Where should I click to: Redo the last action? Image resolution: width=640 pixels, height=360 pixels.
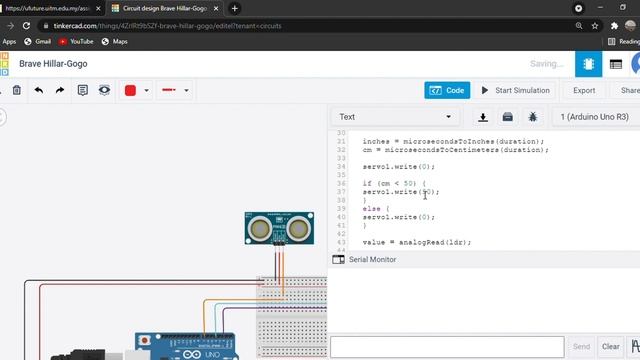click(x=60, y=90)
